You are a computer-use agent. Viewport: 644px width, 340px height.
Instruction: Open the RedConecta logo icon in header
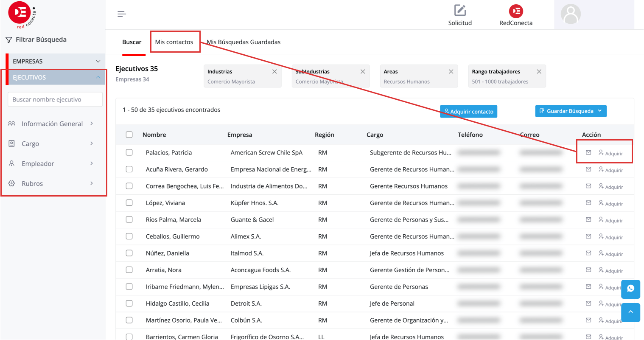pos(516,11)
